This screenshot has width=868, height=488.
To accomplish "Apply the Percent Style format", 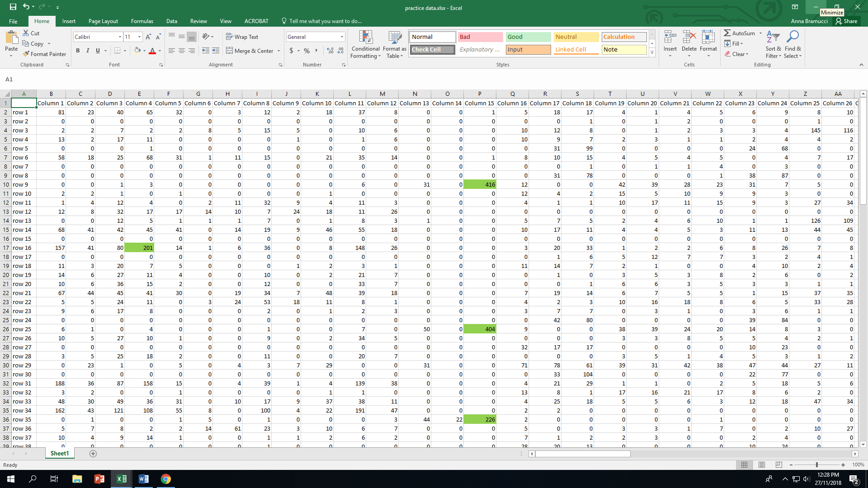I will coord(307,51).
